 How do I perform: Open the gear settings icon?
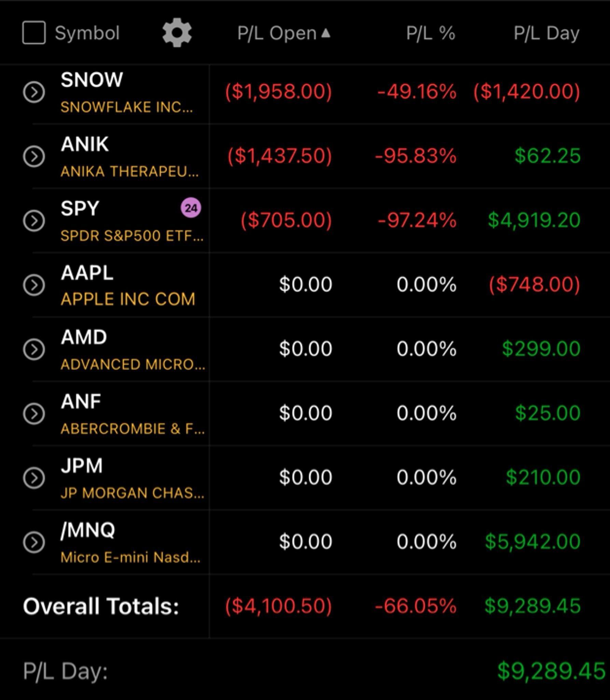(x=177, y=33)
